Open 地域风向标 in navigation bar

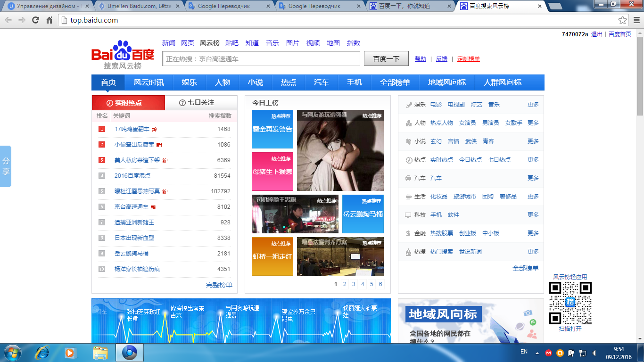[447, 82]
